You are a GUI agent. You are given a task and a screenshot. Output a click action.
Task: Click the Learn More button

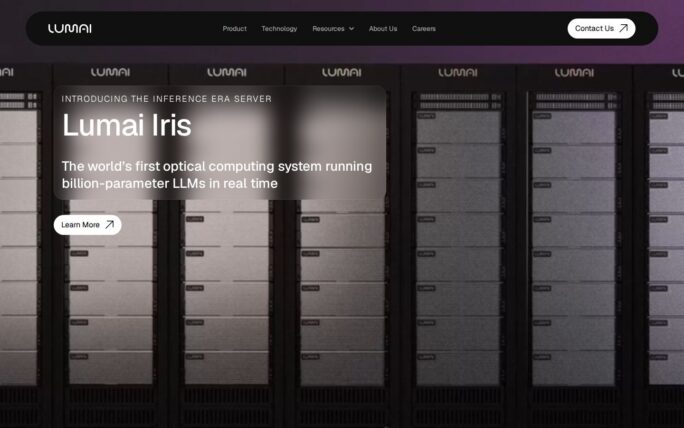pyautogui.click(x=87, y=225)
